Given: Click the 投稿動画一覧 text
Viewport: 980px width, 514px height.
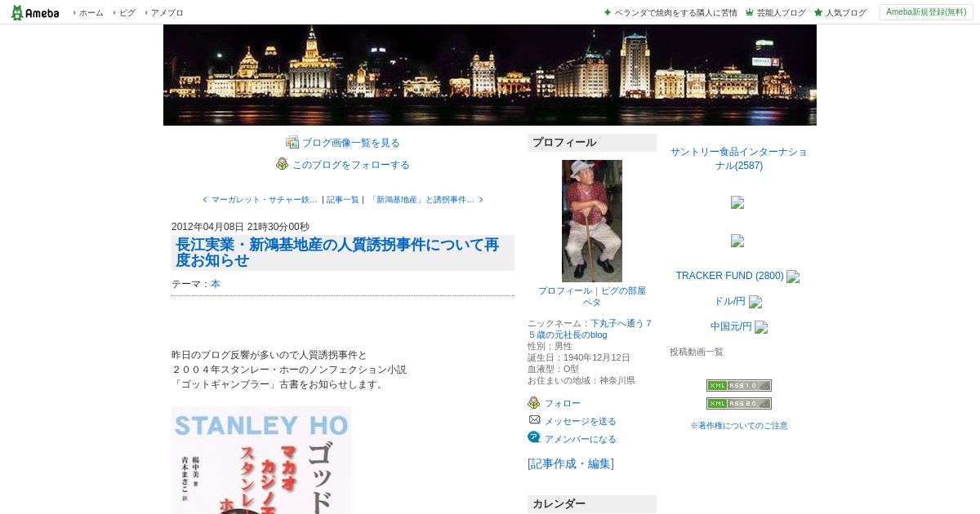Looking at the screenshot, I should (x=697, y=352).
